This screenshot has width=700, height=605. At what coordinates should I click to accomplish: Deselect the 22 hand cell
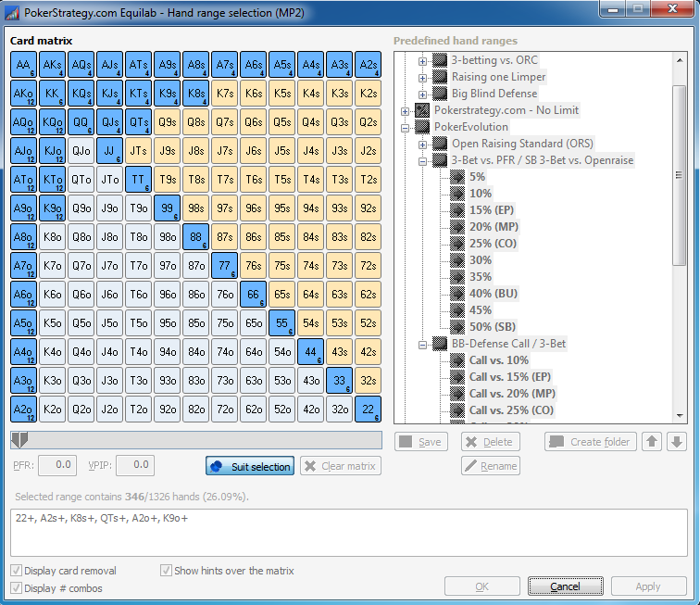tap(369, 409)
